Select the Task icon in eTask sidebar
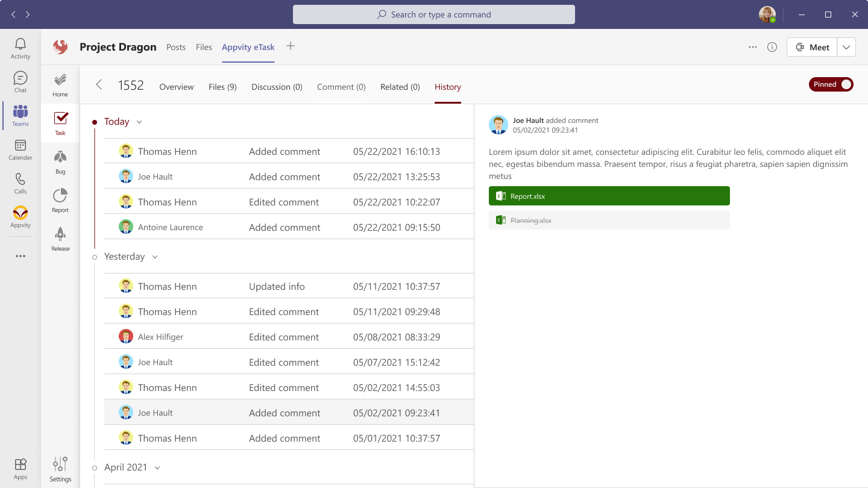Image resolution: width=868 pixels, height=488 pixels. 60,122
